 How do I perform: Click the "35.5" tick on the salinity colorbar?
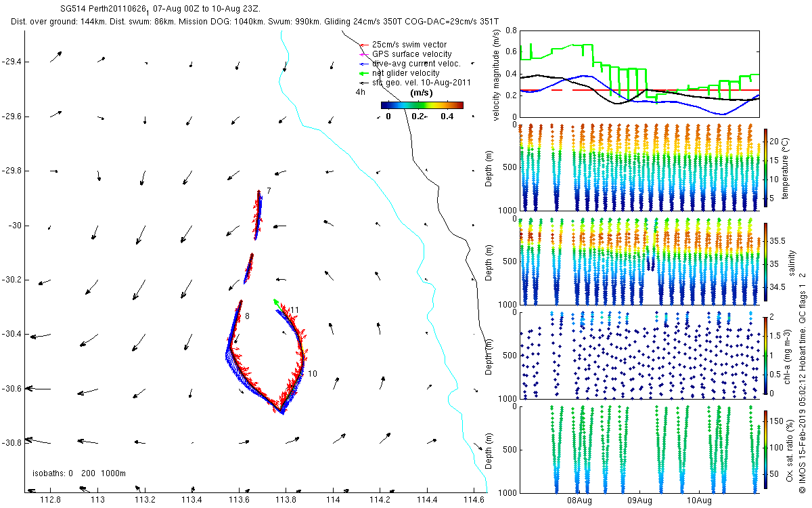pyautogui.click(x=779, y=241)
